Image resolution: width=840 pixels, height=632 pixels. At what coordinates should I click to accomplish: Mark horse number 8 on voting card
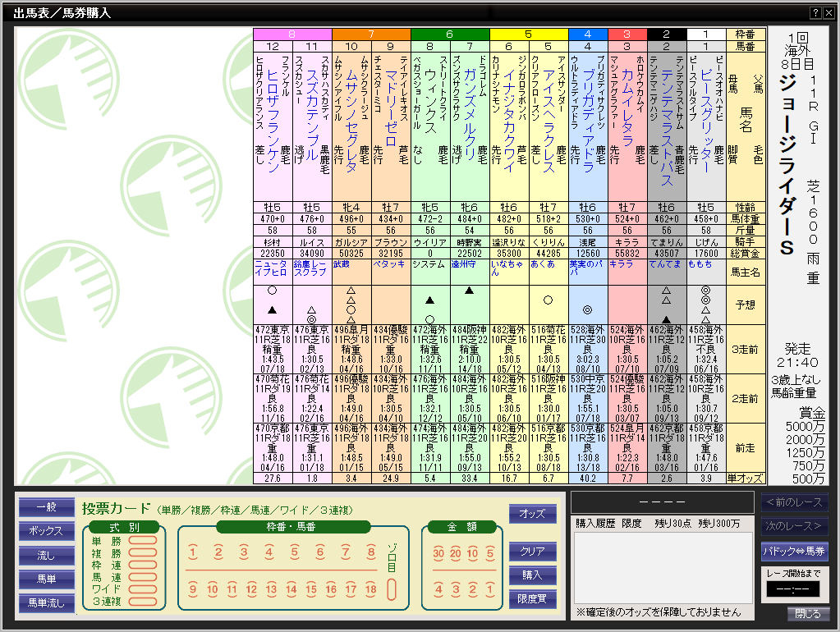coord(370,552)
